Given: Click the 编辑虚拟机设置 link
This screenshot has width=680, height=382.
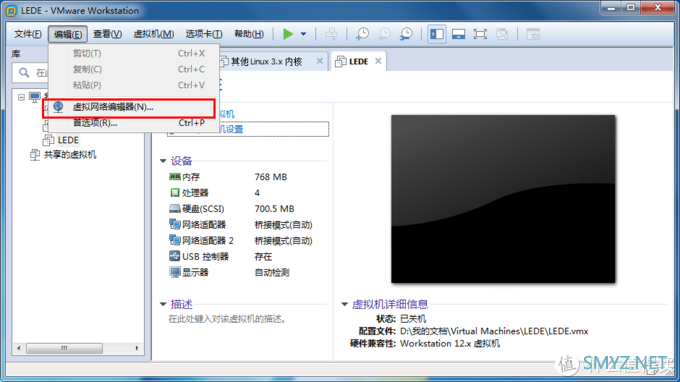Looking at the screenshot, I should [248, 129].
